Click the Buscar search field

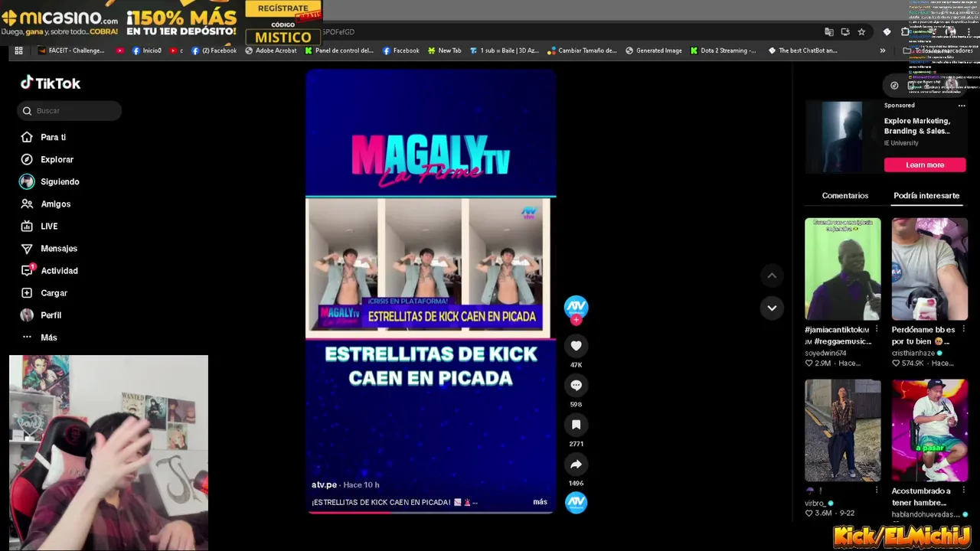pyautogui.click(x=69, y=111)
